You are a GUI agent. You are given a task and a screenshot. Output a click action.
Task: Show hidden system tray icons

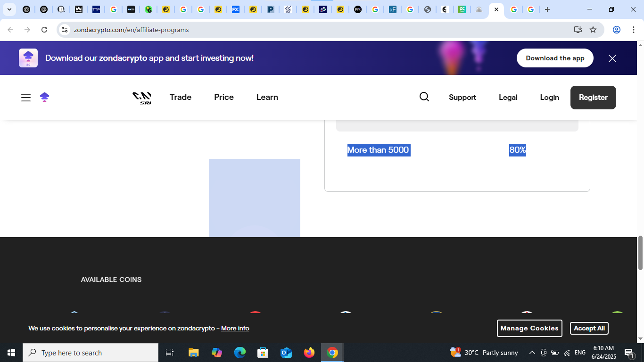[x=532, y=353]
